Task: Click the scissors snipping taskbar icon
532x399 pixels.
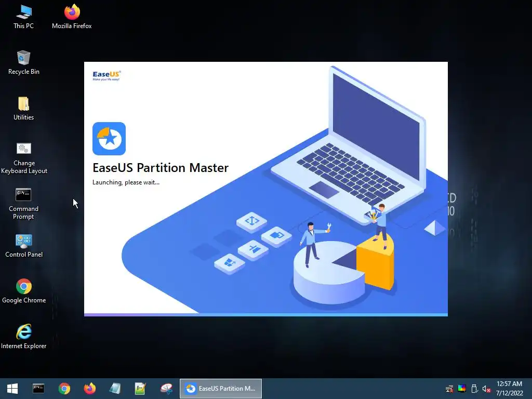Action: pos(166,389)
